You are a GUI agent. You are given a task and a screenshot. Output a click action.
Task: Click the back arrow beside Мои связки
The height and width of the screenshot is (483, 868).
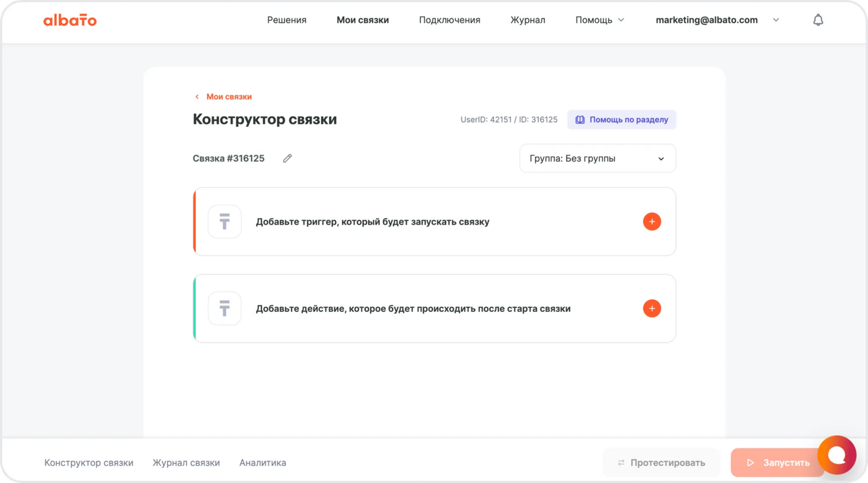[x=197, y=97]
